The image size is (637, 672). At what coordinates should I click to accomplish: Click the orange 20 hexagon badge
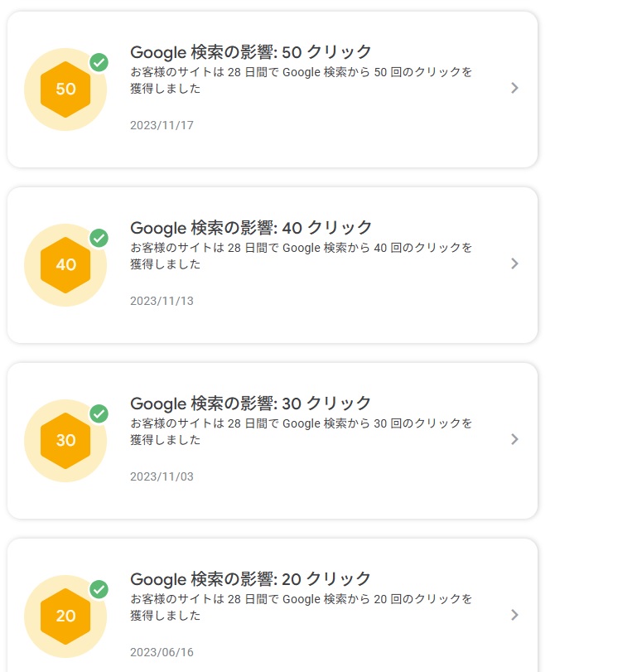click(x=65, y=616)
